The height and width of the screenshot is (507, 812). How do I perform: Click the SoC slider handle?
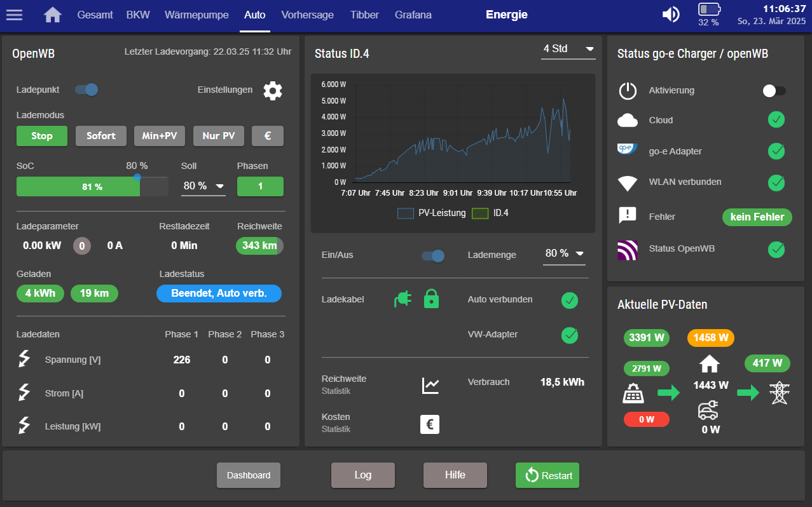pos(137,177)
